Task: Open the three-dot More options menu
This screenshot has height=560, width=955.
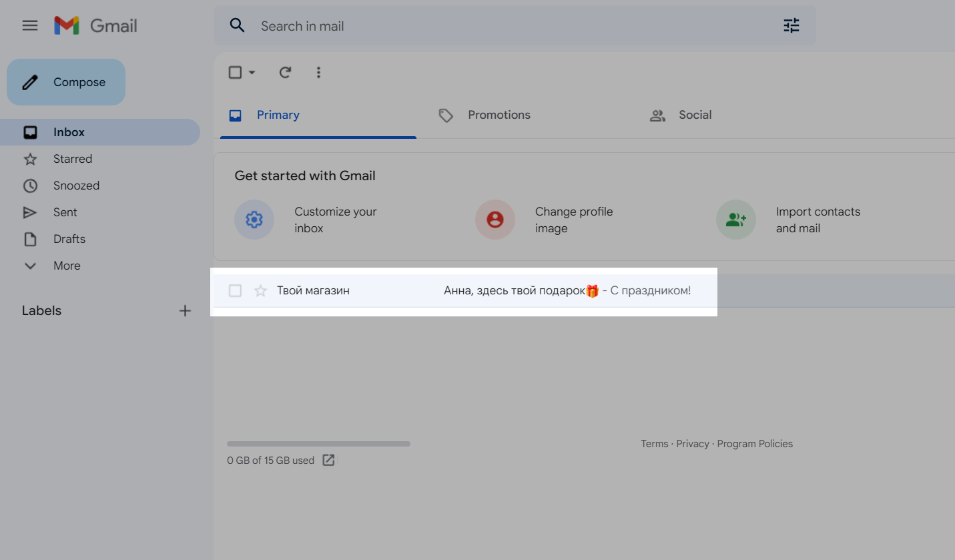Action: 318,72
